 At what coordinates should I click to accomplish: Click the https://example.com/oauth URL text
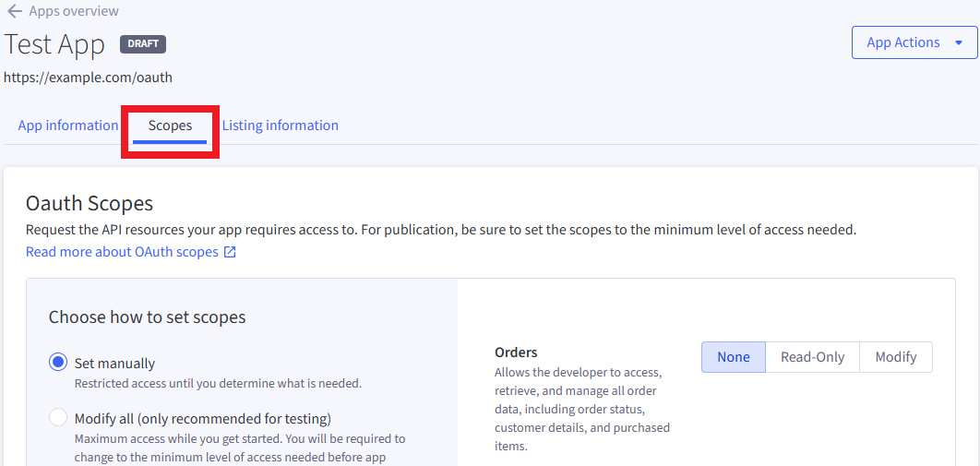[88, 78]
